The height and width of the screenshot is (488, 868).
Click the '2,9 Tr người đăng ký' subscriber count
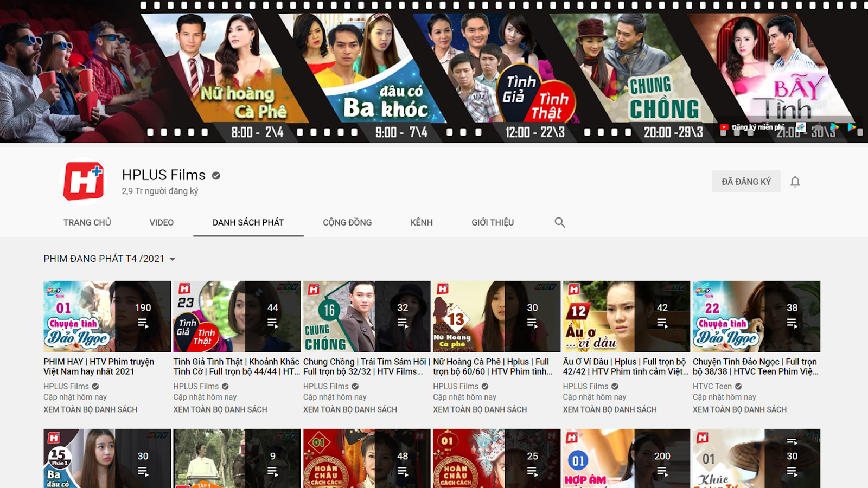click(x=159, y=191)
